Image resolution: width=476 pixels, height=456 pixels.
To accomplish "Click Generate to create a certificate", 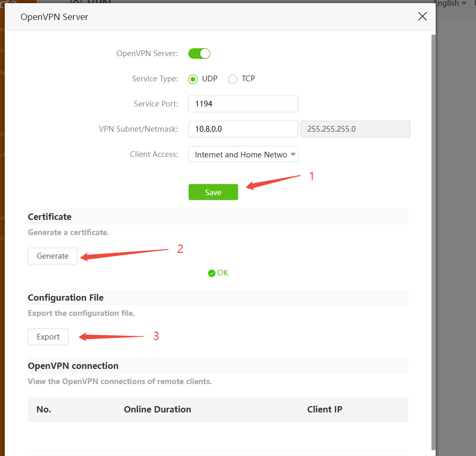I will (x=52, y=256).
